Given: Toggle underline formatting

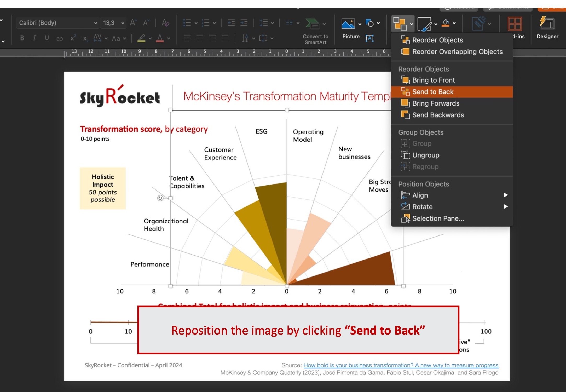Looking at the screenshot, I should tap(47, 38).
